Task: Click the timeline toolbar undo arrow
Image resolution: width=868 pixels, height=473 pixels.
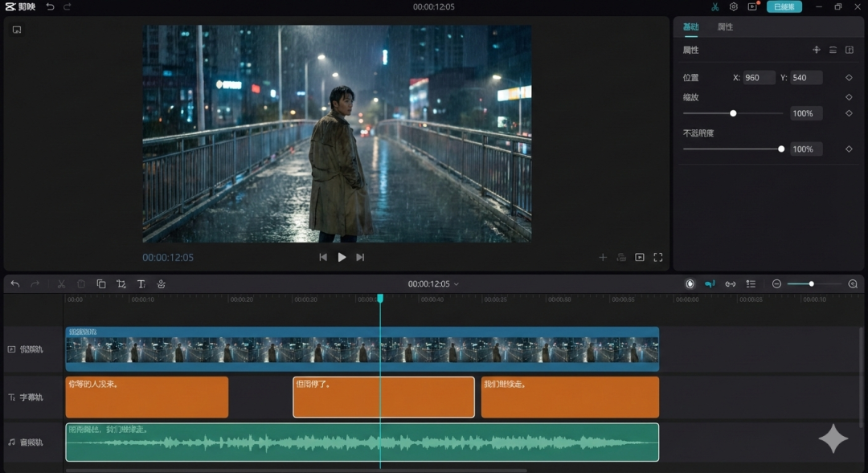Action: pyautogui.click(x=14, y=284)
